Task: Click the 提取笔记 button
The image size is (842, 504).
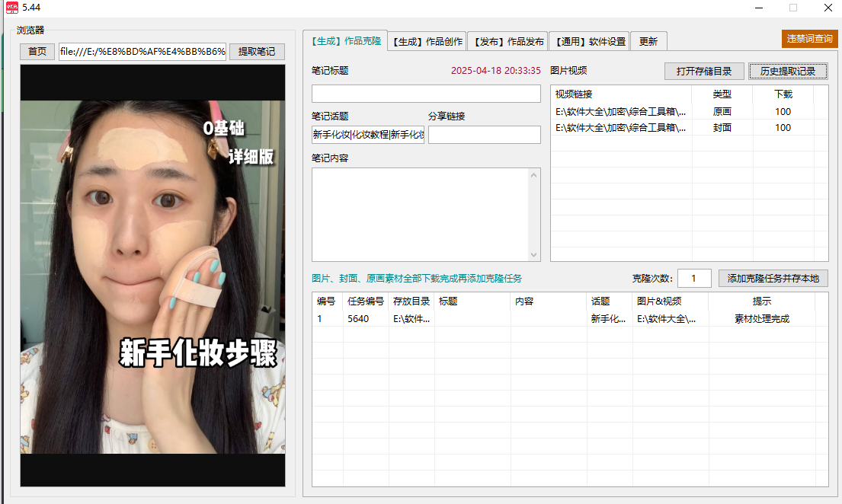Action: 257,52
